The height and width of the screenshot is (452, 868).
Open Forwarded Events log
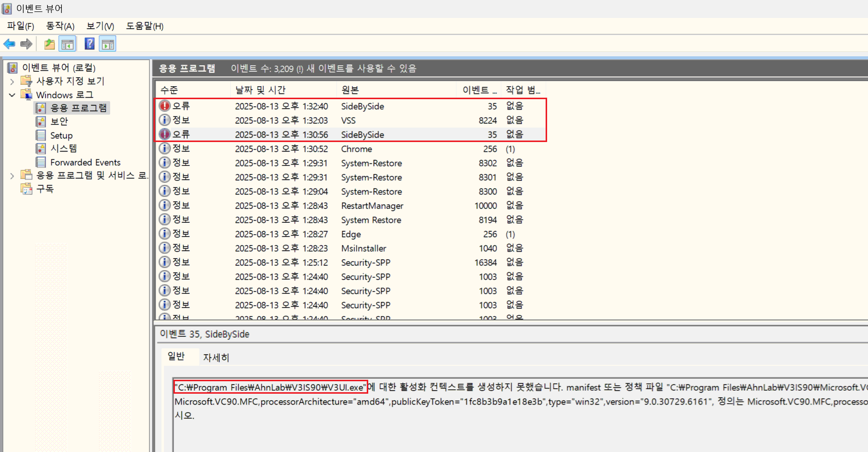[85, 162]
